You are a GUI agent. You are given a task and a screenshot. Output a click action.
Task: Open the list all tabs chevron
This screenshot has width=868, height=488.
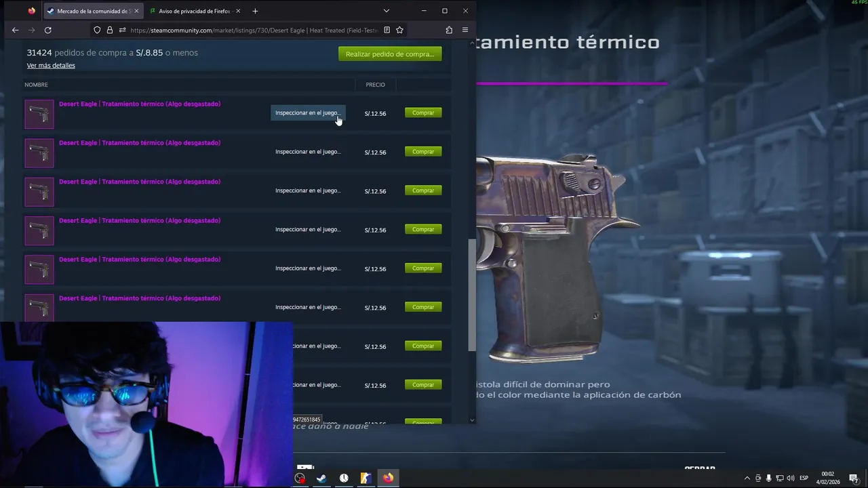pos(386,11)
